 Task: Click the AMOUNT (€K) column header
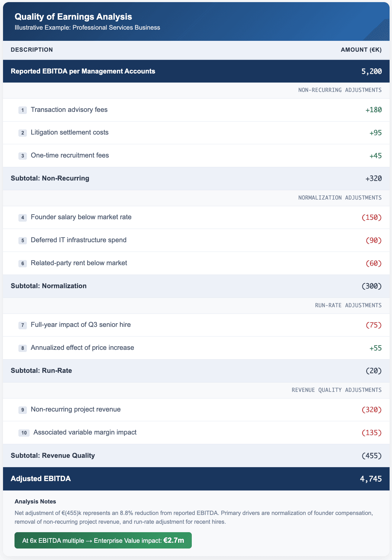(x=361, y=50)
